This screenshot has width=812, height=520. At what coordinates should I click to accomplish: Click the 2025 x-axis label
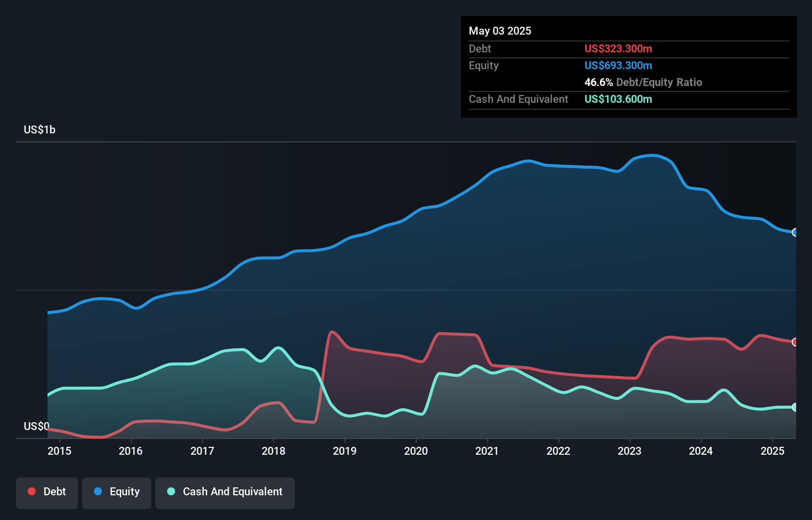pyautogui.click(x=772, y=451)
